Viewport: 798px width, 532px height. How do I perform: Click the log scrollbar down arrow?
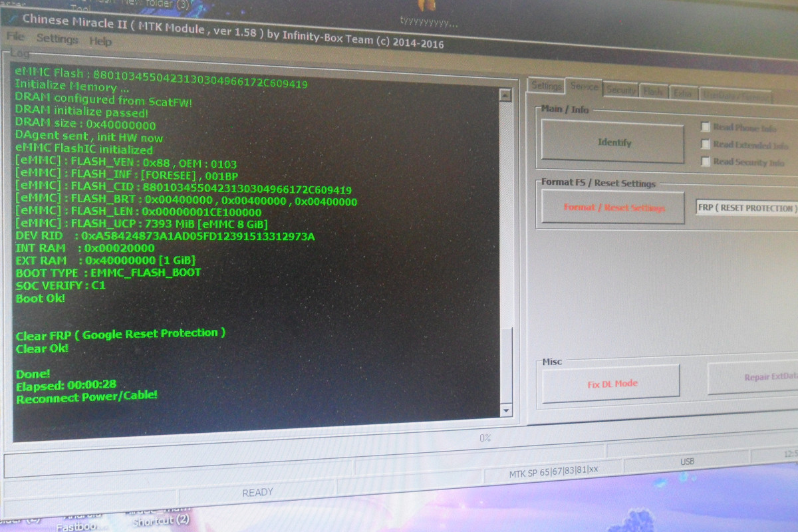(507, 411)
